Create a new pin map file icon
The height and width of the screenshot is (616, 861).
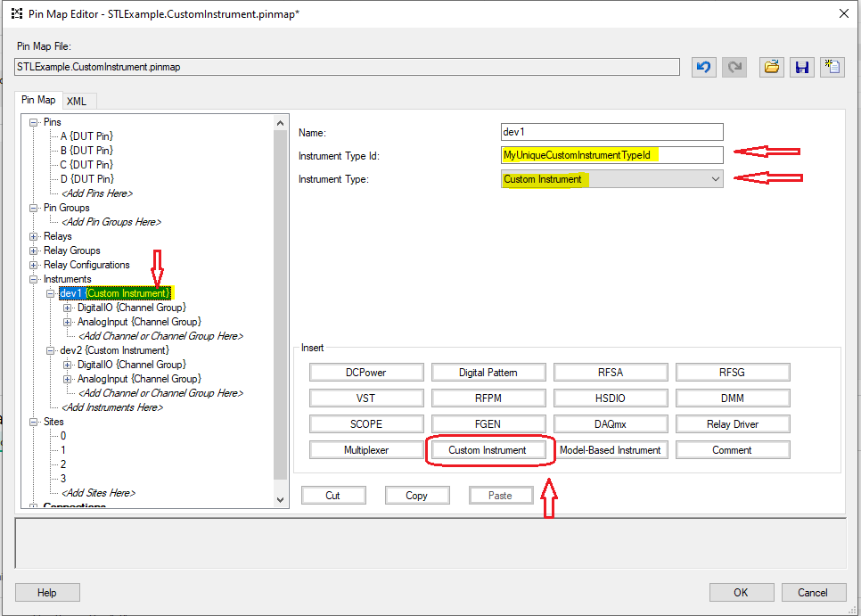pyautogui.click(x=832, y=67)
